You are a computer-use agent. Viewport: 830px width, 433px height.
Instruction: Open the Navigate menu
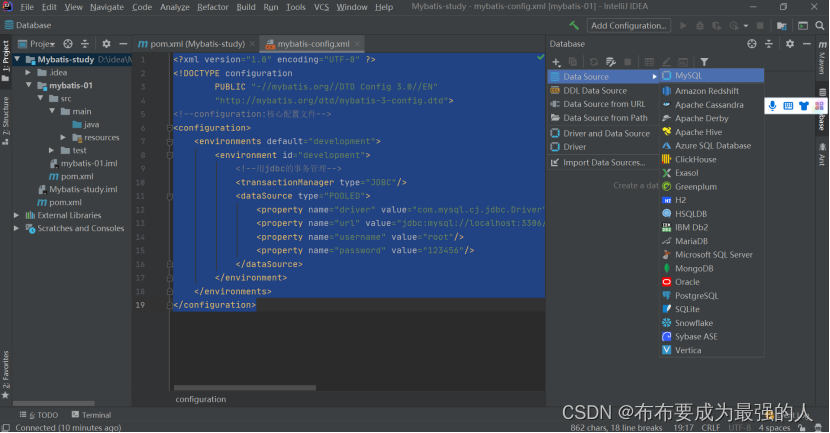(107, 7)
